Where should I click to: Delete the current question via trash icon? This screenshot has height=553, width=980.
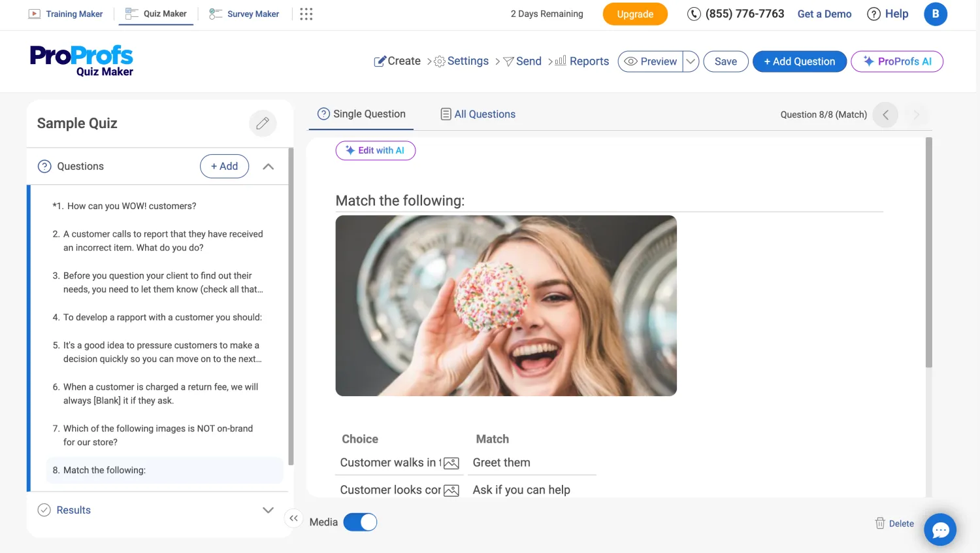879,523
